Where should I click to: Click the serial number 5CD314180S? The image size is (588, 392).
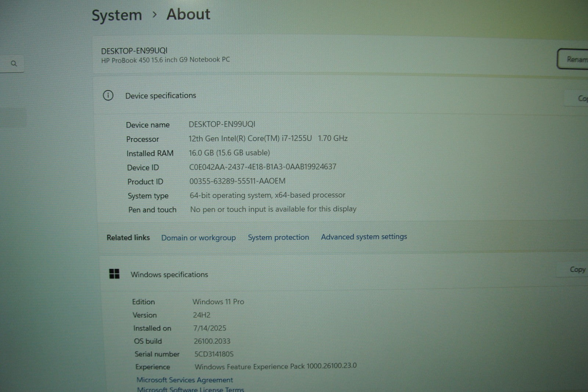[x=214, y=354]
